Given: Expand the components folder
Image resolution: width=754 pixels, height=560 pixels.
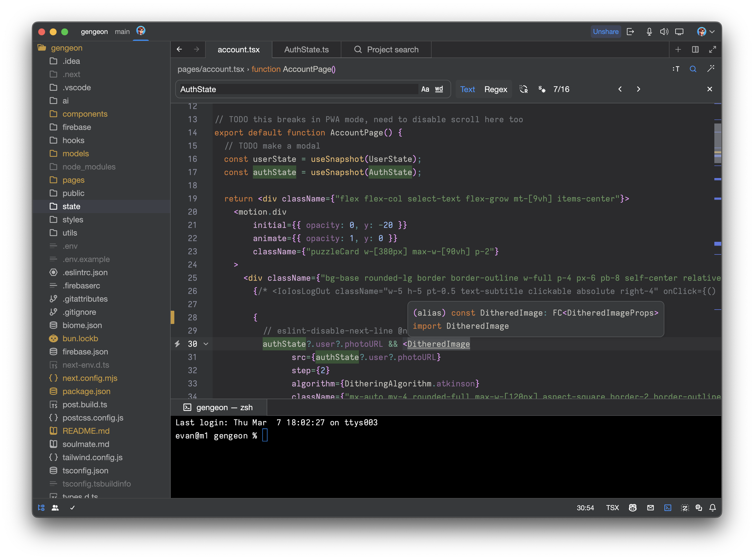Looking at the screenshot, I should pos(84,114).
